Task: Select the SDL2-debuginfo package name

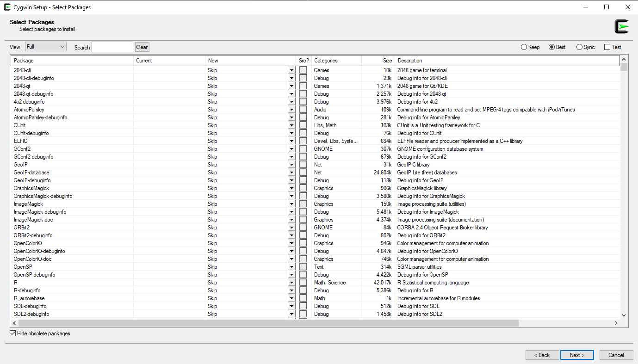Action: tap(31, 314)
